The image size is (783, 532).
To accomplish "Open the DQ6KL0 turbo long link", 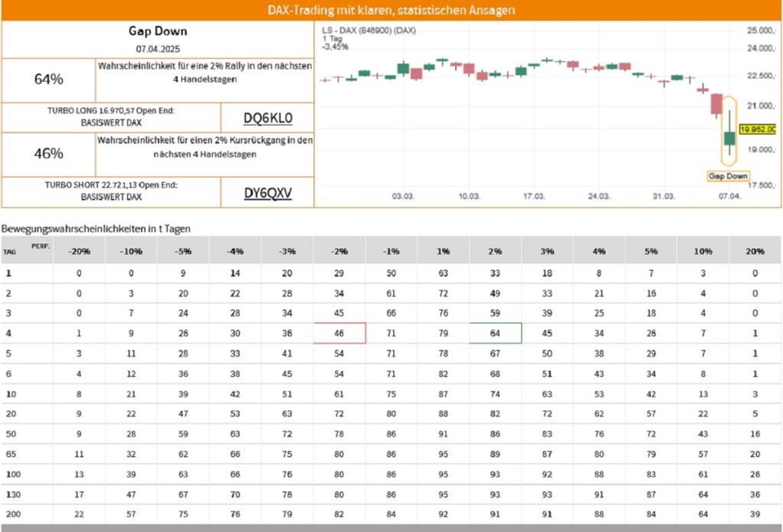I will [267, 118].
